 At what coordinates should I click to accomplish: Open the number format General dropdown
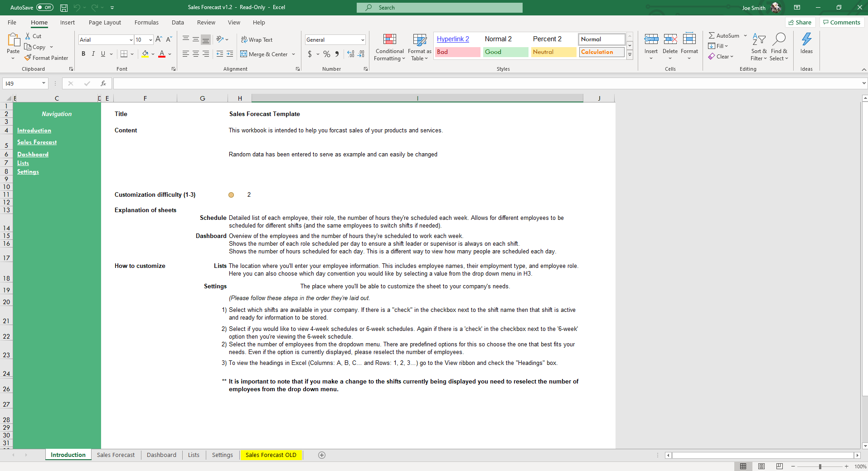coord(363,40)
